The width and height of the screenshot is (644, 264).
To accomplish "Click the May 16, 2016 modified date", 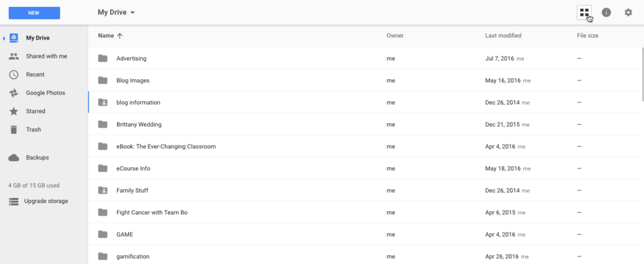I will 502,80.
